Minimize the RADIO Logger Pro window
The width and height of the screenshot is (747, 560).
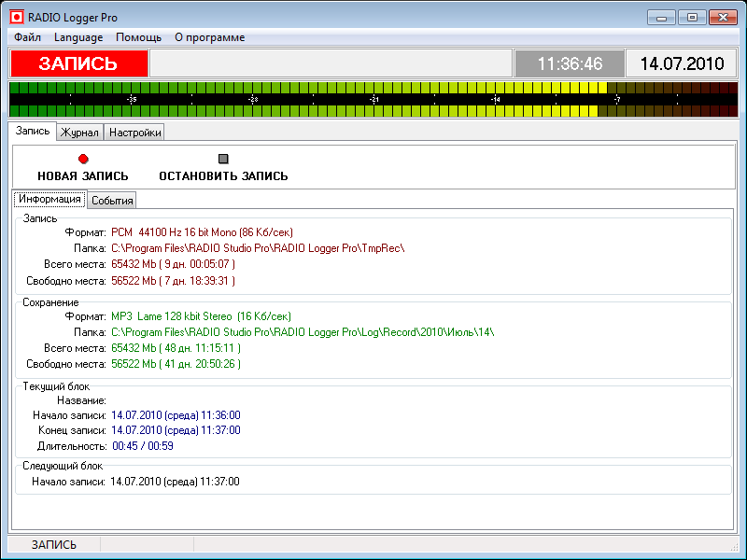click(661, 18)
